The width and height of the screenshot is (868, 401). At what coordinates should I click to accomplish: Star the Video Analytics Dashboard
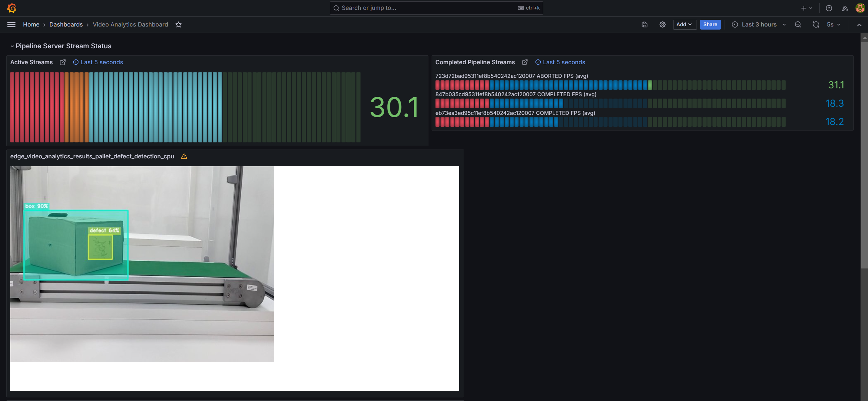click(x=179, y=24)
